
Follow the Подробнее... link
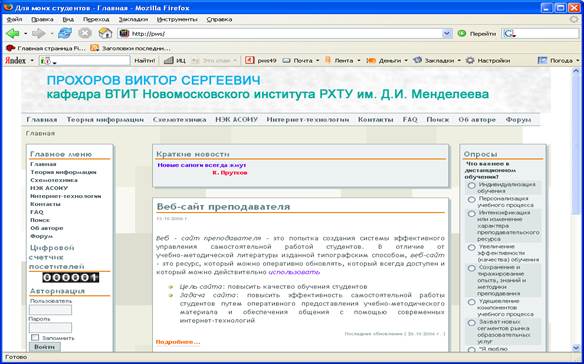(178, 342)
